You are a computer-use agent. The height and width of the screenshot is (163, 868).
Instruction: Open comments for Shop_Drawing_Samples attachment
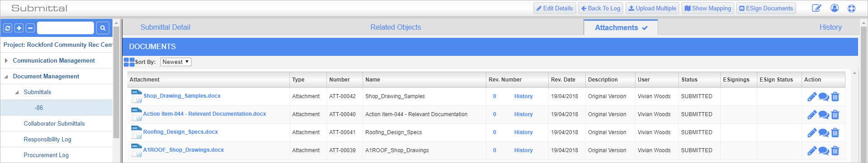point(824,96)
